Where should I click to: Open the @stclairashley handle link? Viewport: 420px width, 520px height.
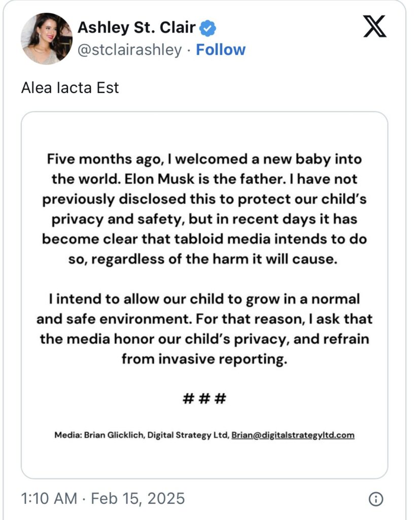[x=129, y=50]
